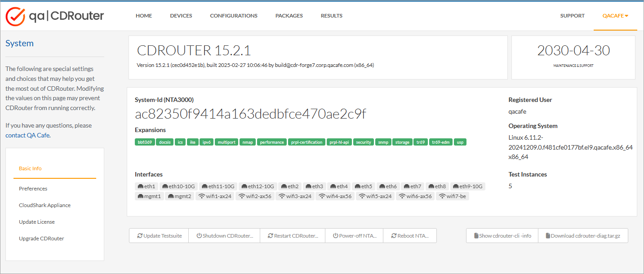This screenshot has height=274, width=644.
Task: Open PACKAGES in top navigation
Action: point(289,16)
